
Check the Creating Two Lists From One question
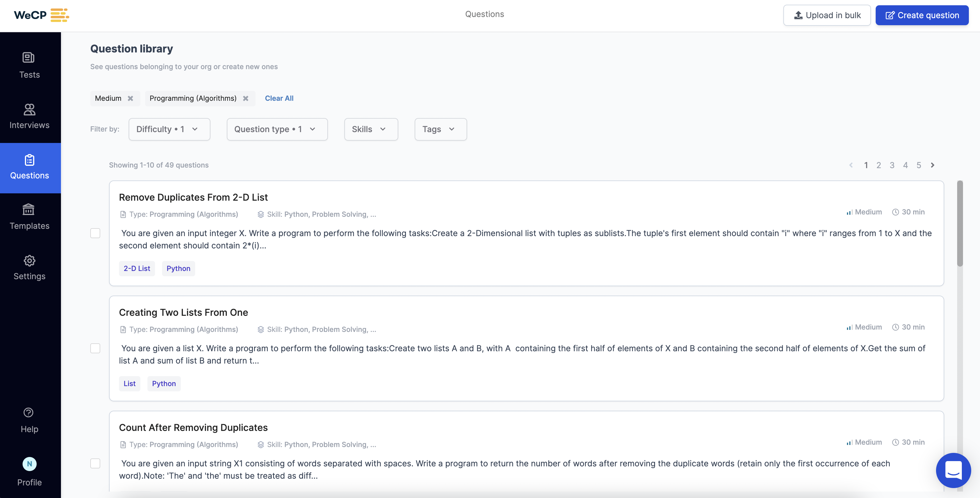pos(95,348)
